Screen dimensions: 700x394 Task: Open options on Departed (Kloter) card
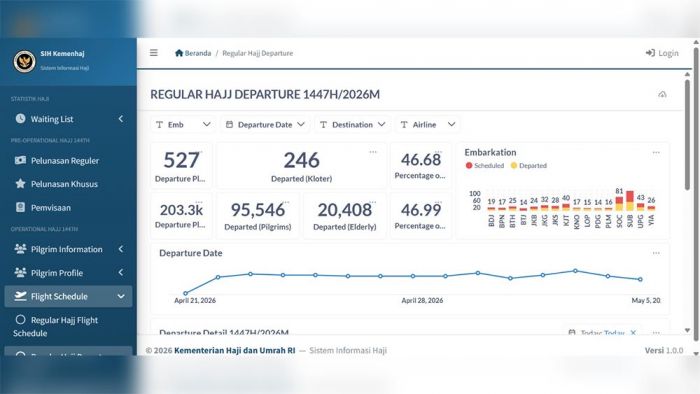point(373,152)
